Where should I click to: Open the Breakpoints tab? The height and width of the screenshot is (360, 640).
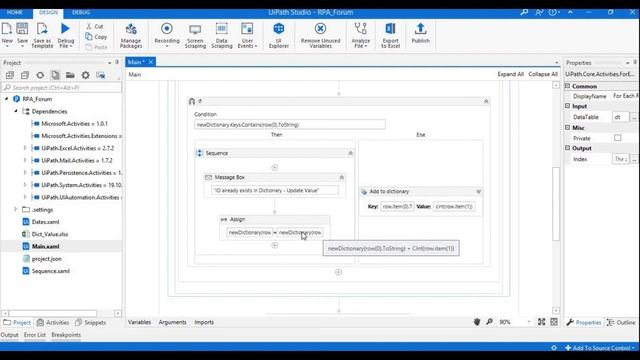tap(66, 335)
